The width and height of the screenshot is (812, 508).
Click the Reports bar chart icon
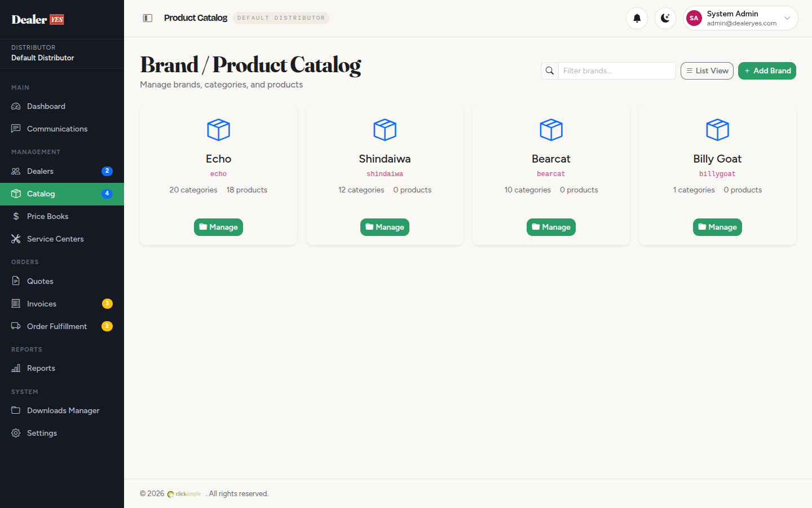[x=16, y=368]
